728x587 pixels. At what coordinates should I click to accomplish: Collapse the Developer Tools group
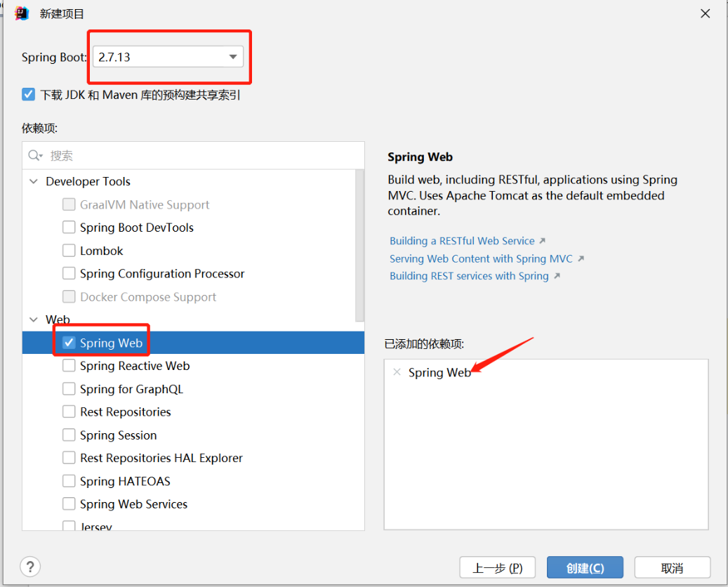(34, 181)
